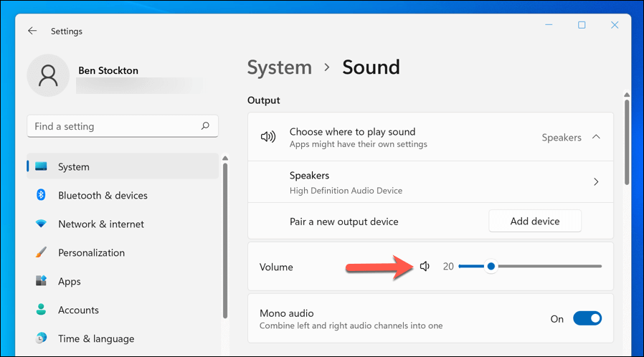Click the Network wifi icon in the sidebar

[x=42, y=224]
